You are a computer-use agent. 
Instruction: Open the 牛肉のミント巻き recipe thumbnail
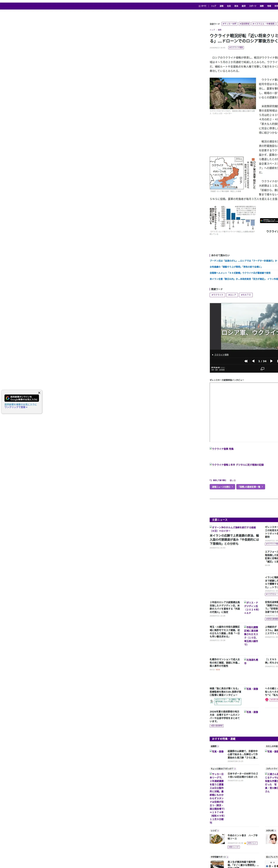coord(217,839)
